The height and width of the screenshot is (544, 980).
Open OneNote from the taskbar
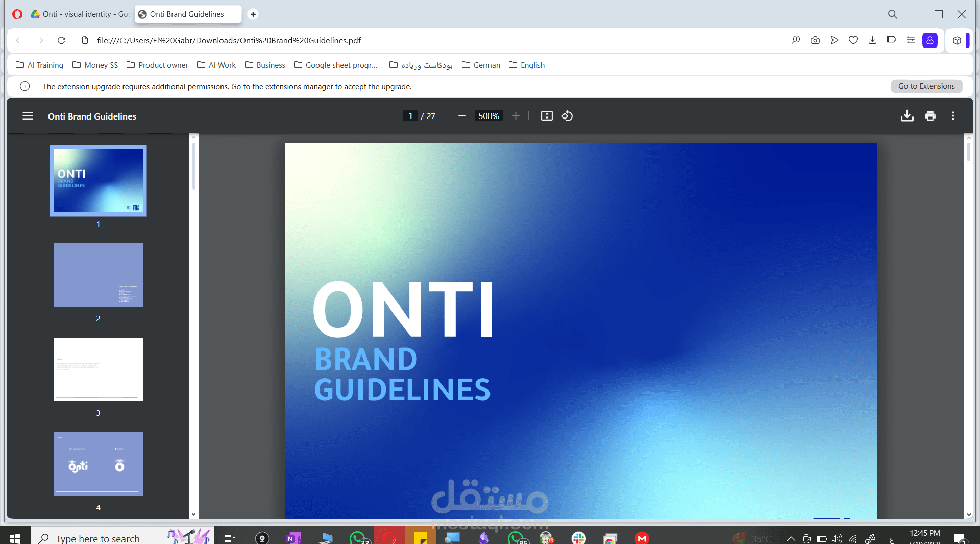click(294, 538)
